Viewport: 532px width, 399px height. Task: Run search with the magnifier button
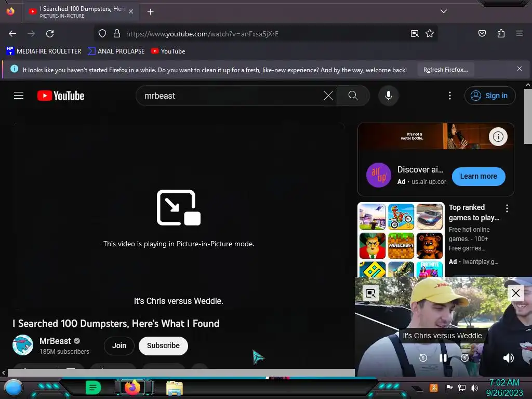click(353, 96)
